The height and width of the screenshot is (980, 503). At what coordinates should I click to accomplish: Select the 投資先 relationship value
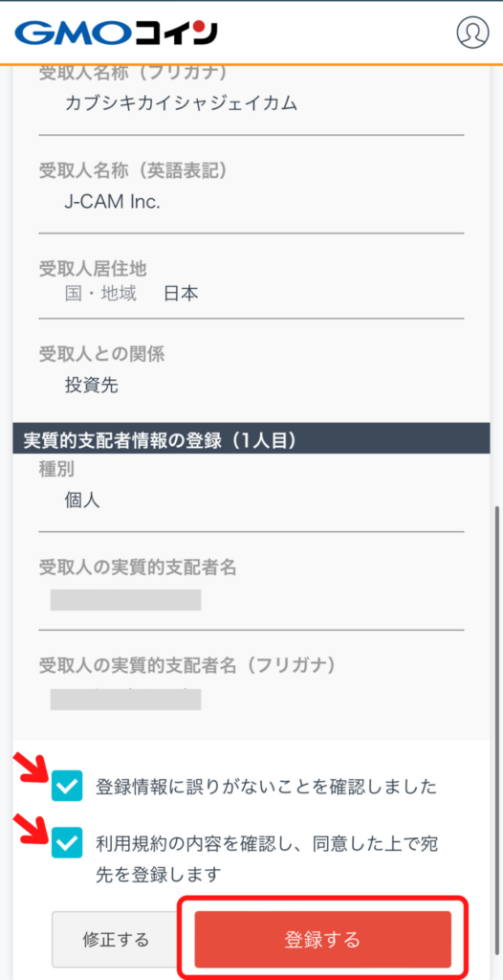click(x=91, y=385)
